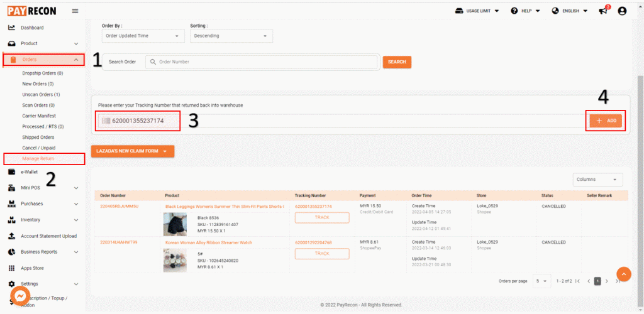
Task: Click the Usage Limit card icon
Action: (x=459, y=11)
